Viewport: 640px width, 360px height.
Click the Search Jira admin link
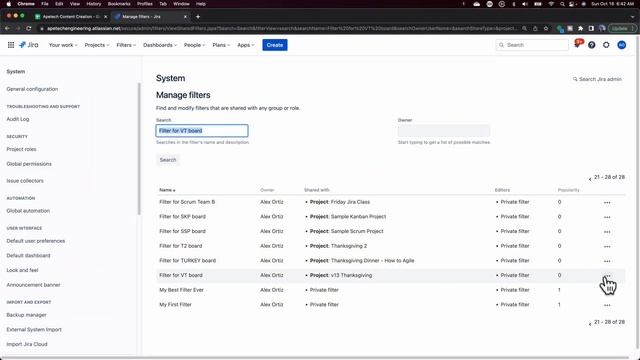pos(597,79)
